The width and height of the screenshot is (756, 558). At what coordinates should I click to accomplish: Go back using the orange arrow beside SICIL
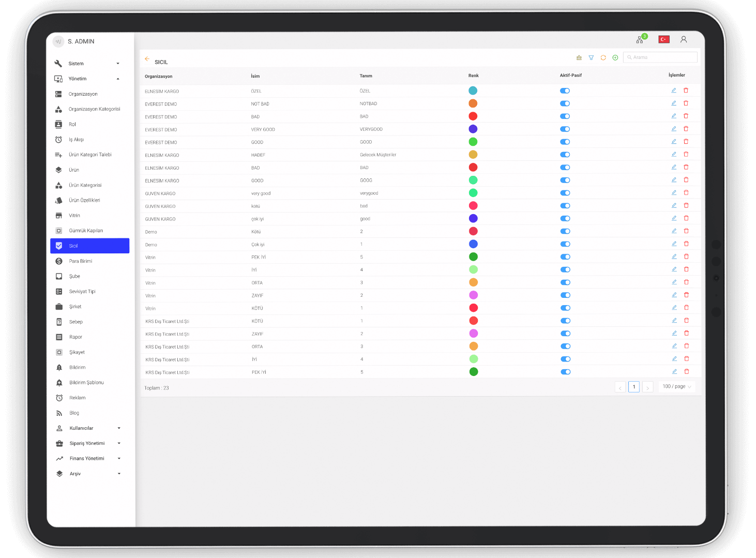[147, 59]
